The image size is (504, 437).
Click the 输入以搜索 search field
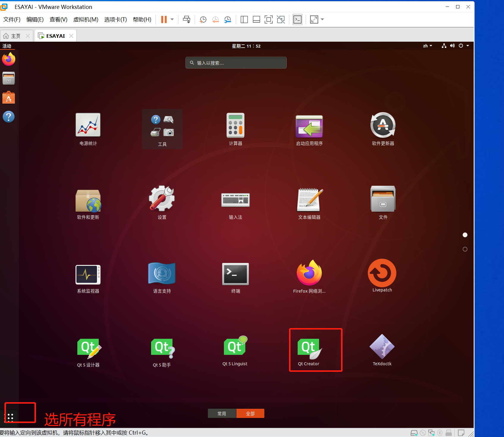(236, 63)
